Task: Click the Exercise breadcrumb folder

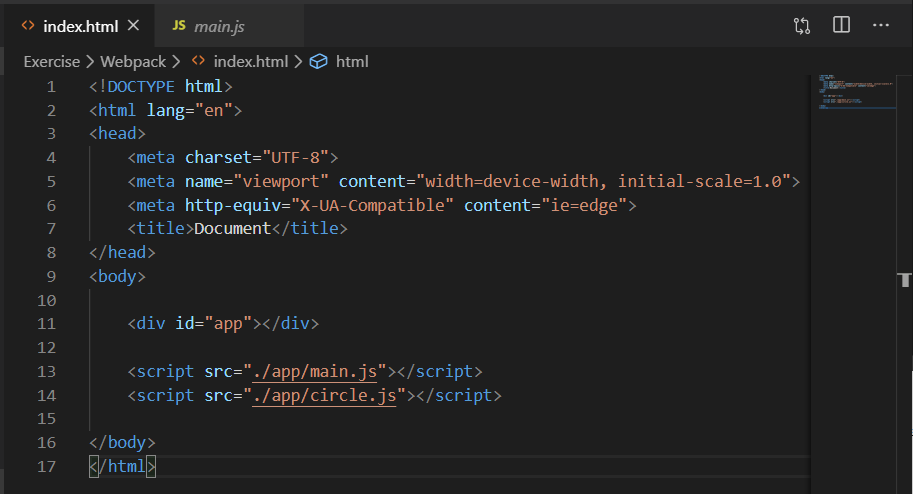Action: coord(51,61)
